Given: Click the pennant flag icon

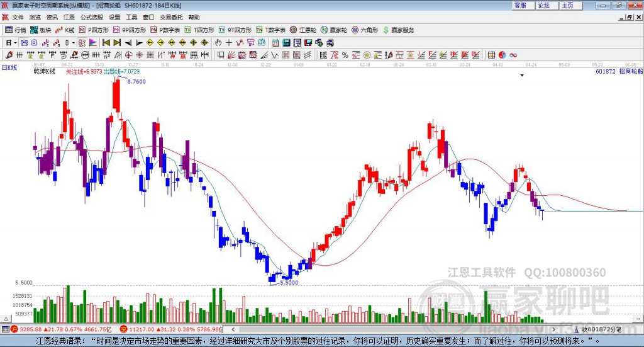Looking at the screenshot, I should pos(93,43).
